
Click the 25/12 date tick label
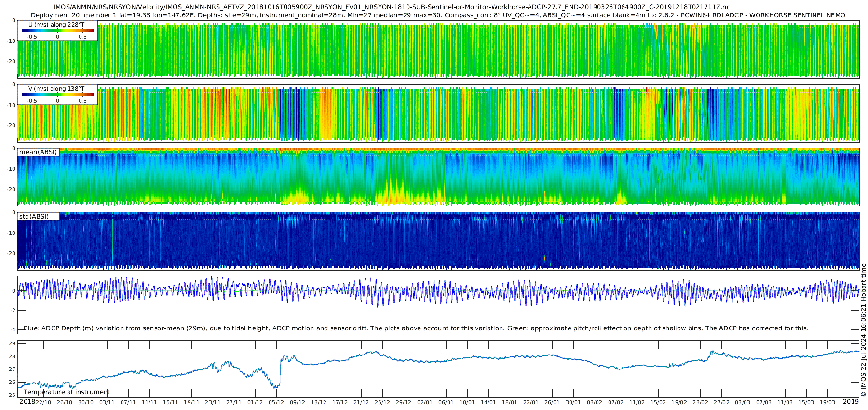pos(382,402)
